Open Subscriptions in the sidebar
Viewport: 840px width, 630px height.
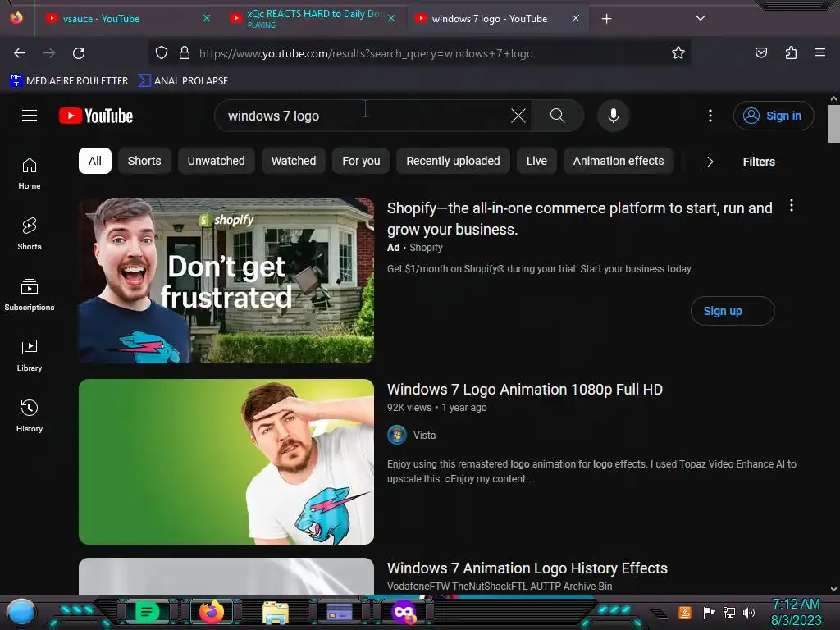pos(30,294)
